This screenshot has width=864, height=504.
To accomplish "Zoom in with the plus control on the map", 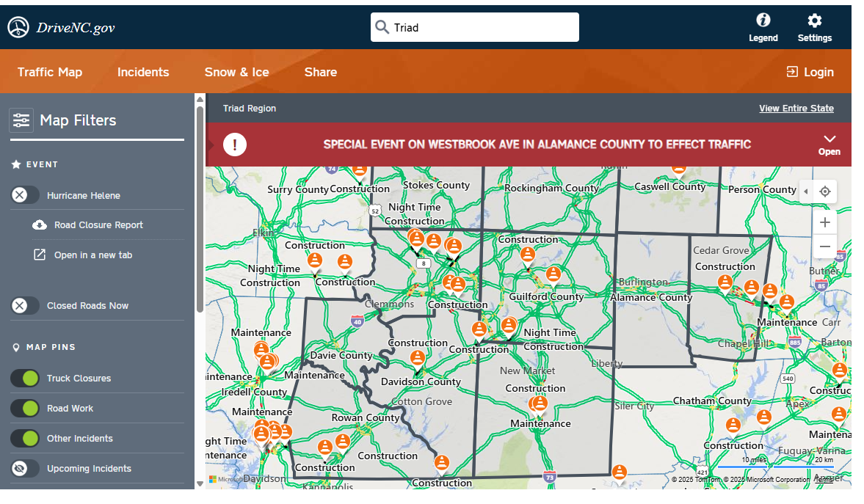I will pyautogui.click(x=824, y=222).
